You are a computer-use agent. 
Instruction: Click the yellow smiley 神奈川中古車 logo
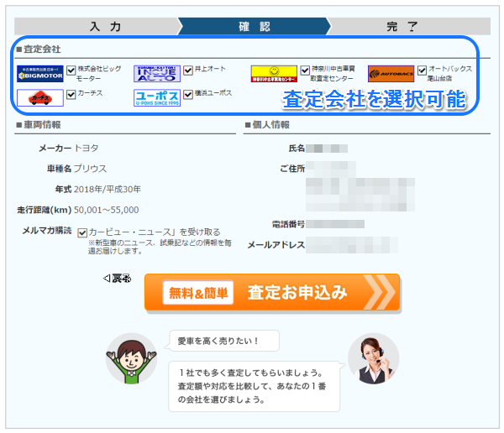[274, 74]
